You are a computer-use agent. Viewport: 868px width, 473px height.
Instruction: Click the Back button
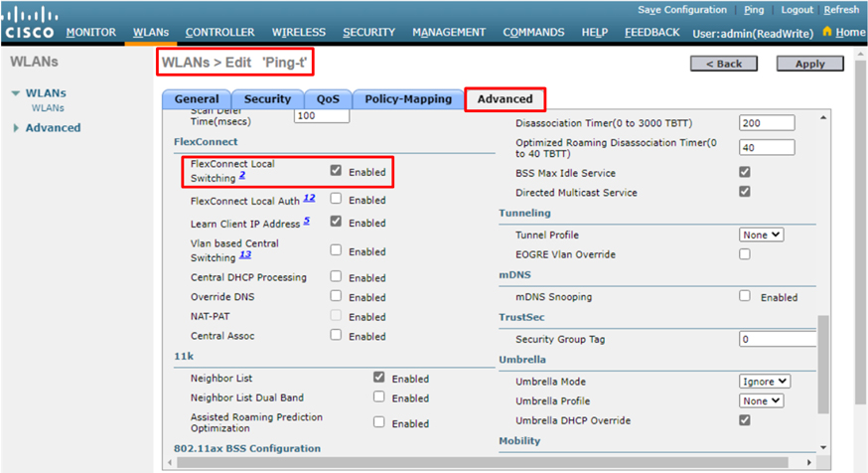(724, 64)
